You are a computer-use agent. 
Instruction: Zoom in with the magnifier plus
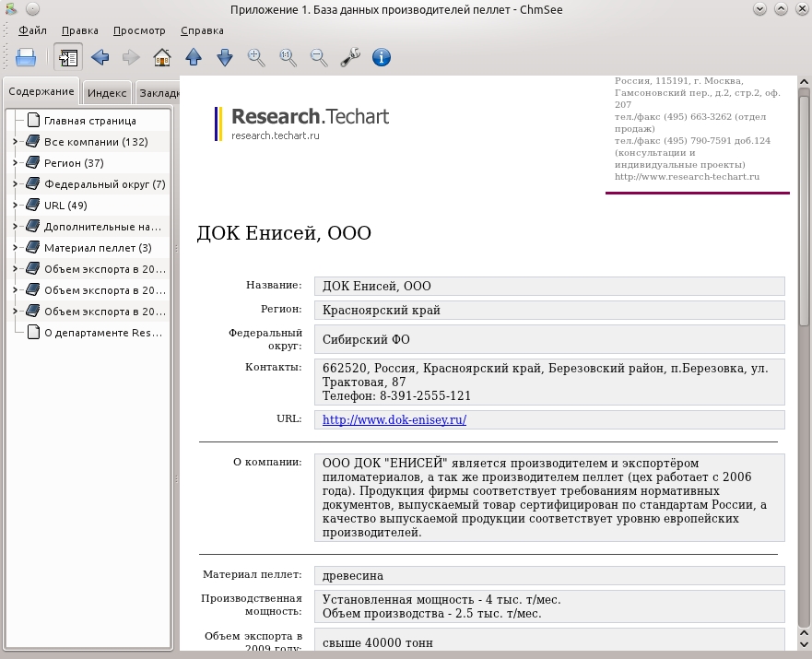(x=256, y=57)
